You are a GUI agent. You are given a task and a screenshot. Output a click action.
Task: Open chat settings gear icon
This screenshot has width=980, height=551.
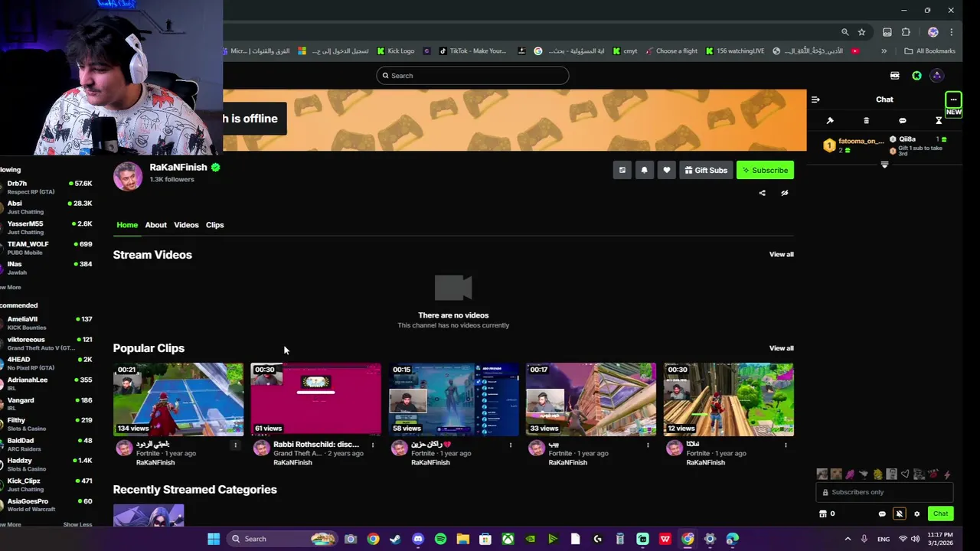point(916,514)
